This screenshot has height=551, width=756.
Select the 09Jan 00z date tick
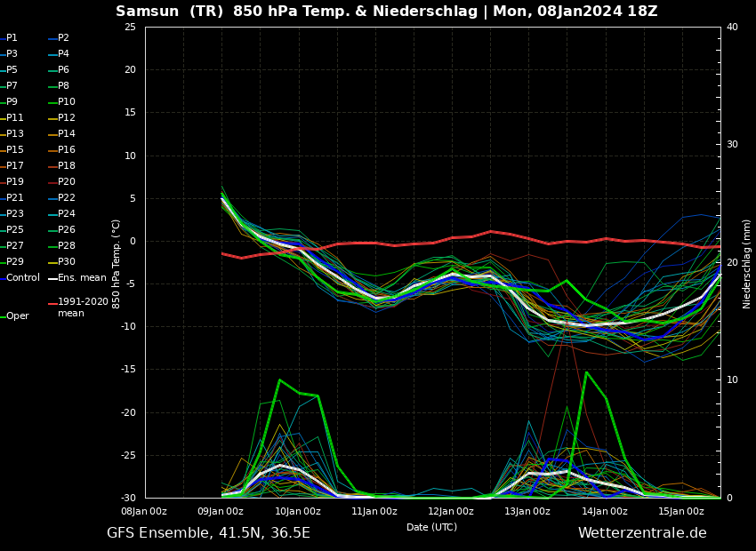point(221,511)
